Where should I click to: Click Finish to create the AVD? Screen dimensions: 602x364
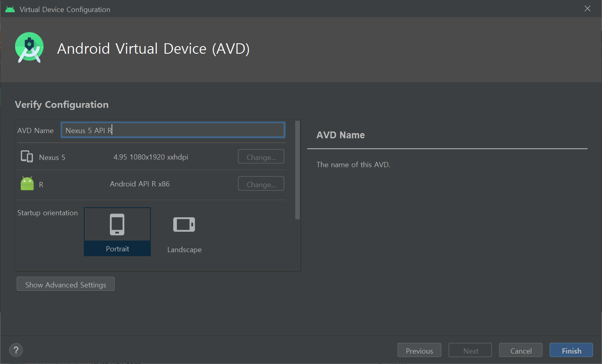pyautogui.click(x=571, y=350)
